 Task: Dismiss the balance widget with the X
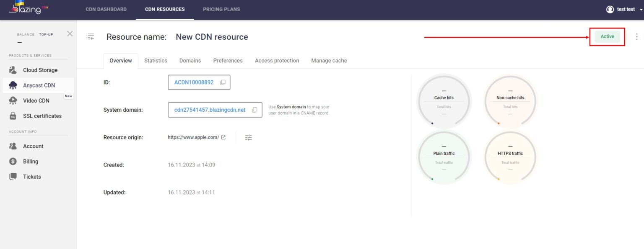tap(70, 33)
